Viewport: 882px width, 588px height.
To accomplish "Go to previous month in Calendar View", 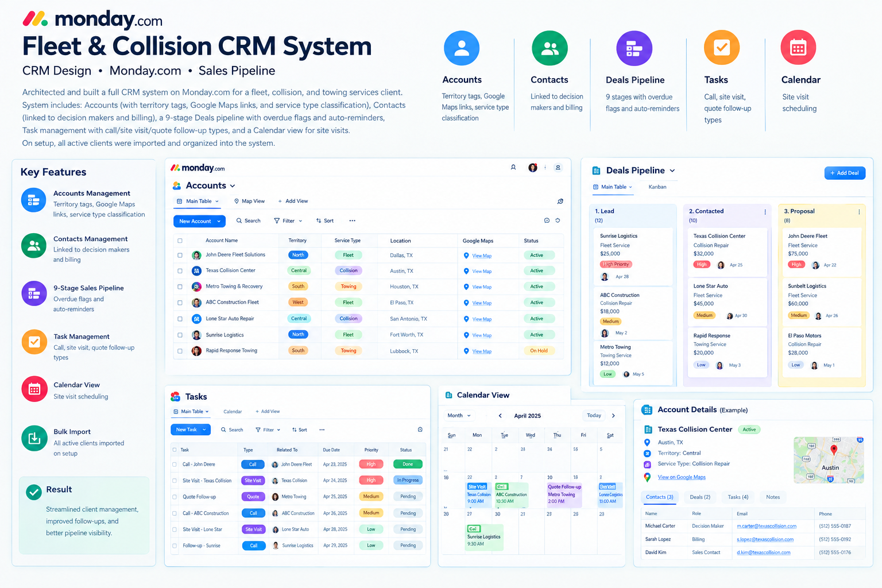I will (500, 416).
